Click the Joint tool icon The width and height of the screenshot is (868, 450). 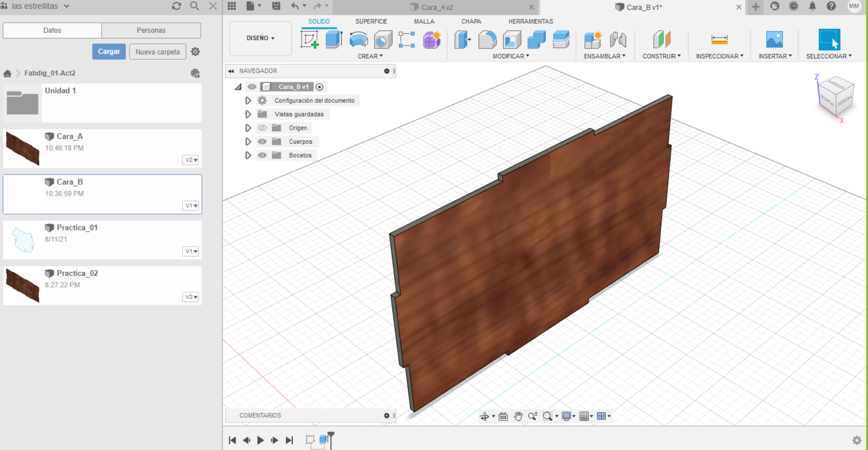click(618, 39)
